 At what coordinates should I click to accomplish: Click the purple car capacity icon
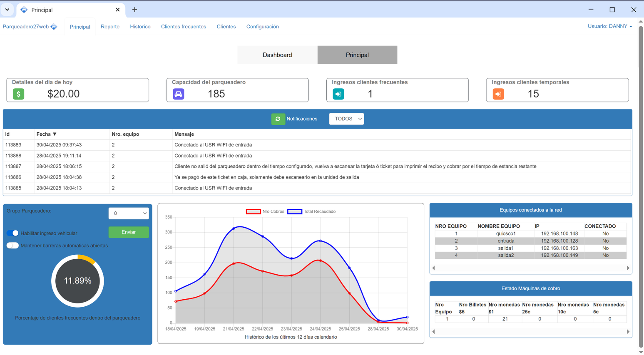pos(179,94)
